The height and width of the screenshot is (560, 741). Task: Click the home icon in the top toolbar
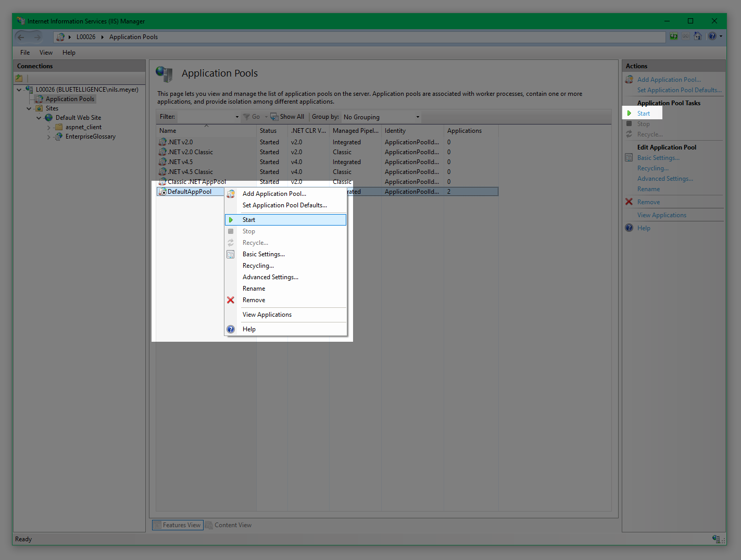(x=698, y=36)
